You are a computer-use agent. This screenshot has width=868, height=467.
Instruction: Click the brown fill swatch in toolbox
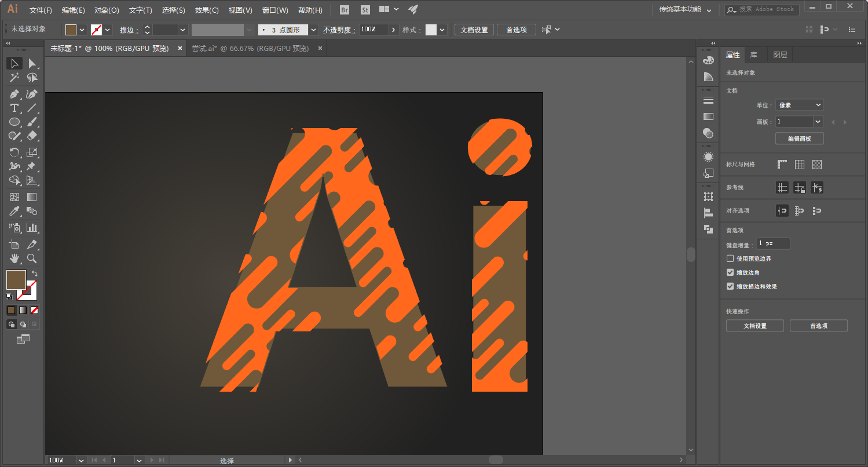(16, 279)
